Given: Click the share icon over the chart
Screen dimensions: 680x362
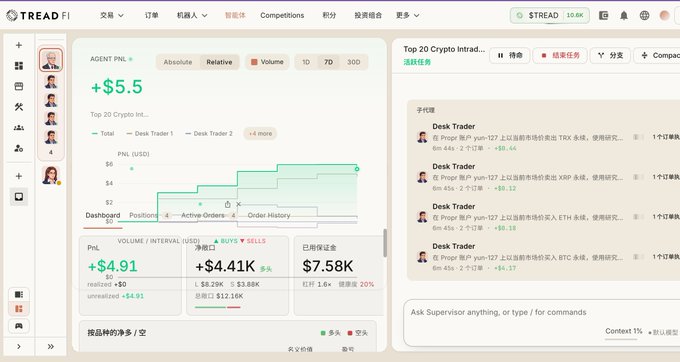Looking at the screenshot, I should pyautogui.click(x=227, y=204).
